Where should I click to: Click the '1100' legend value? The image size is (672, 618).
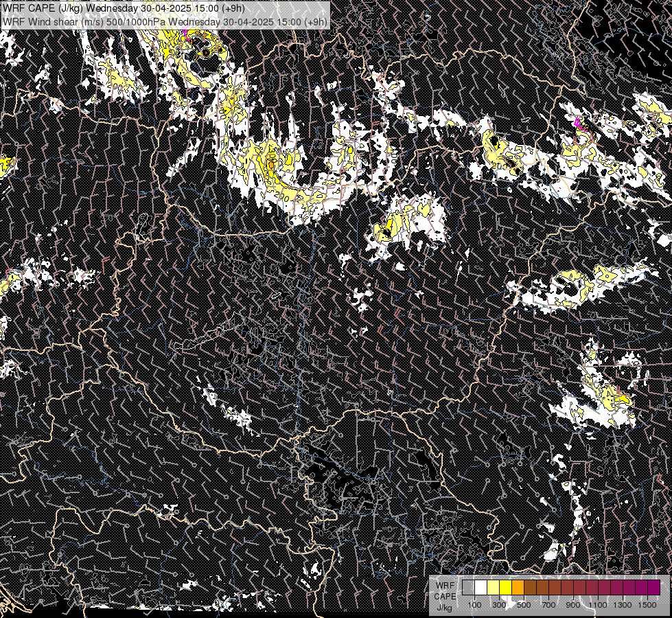(598, 605)
